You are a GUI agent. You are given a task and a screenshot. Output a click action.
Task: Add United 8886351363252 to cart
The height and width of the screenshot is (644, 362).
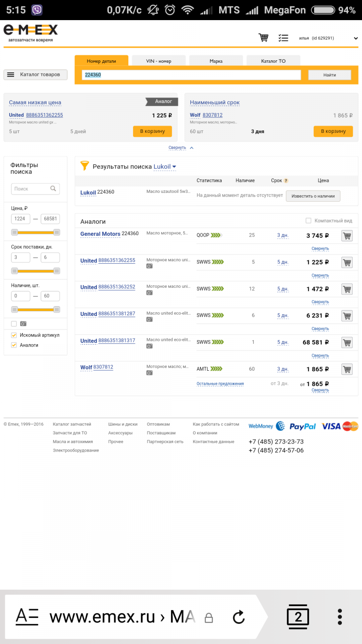(347, 289)
